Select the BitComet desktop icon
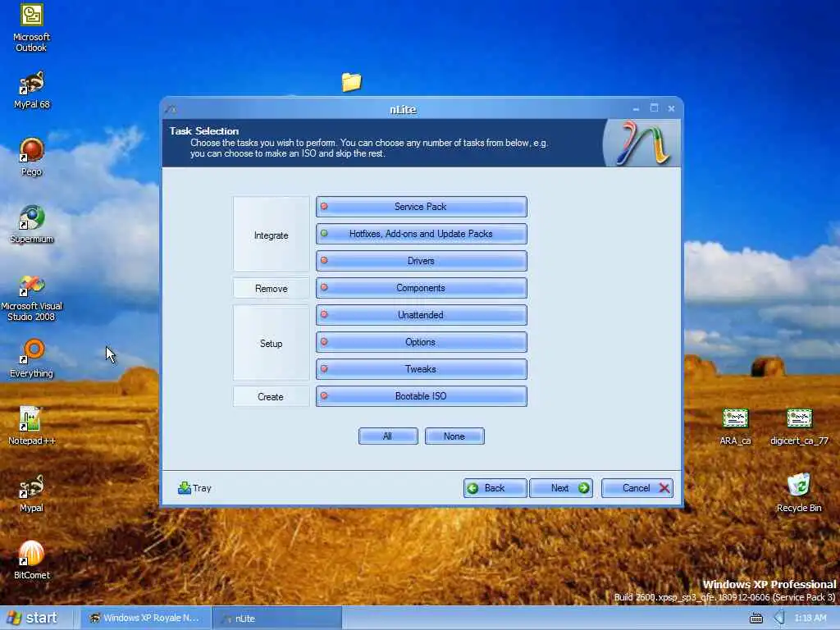This screenshot has height=630, width=840. pos(31,560)
